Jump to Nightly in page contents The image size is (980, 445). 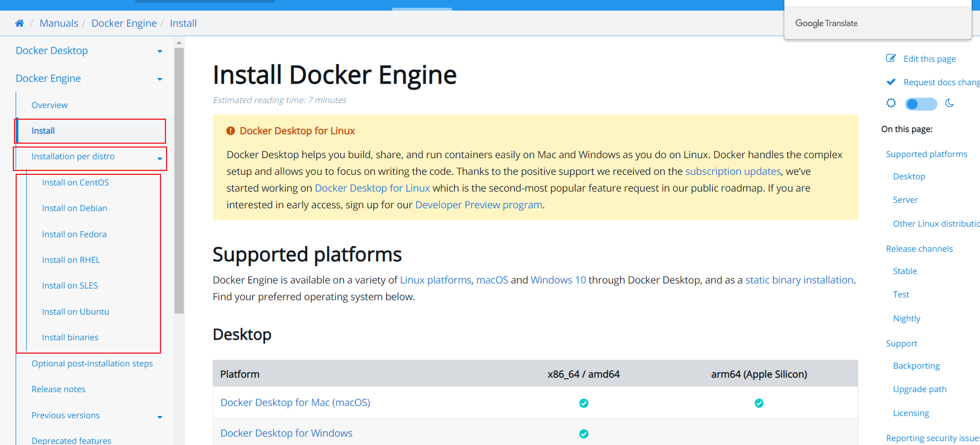906,319
